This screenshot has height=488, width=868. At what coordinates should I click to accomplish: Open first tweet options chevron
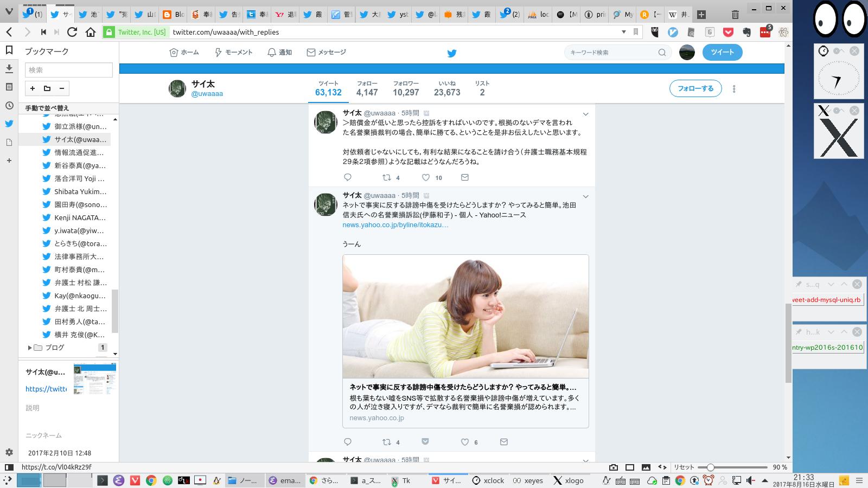coord(586,114)
